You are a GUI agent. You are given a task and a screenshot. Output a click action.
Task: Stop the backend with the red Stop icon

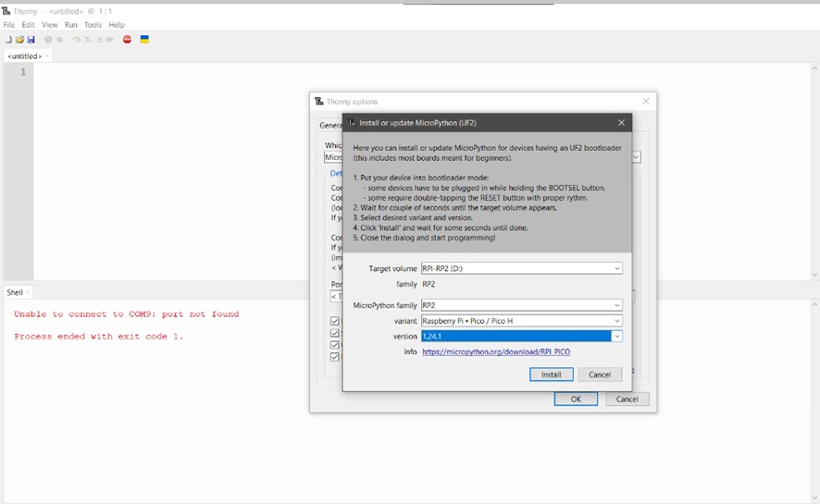click(x=127, y=40)
